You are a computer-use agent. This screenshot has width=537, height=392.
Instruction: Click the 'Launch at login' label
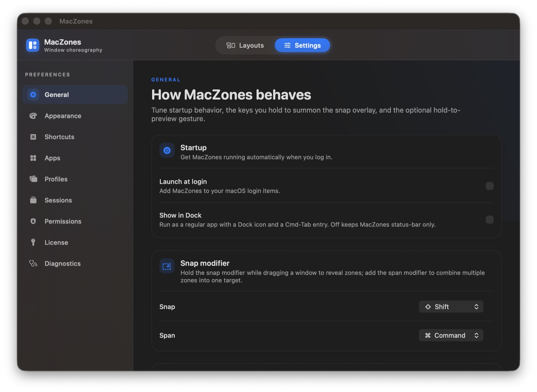[183, 182]
